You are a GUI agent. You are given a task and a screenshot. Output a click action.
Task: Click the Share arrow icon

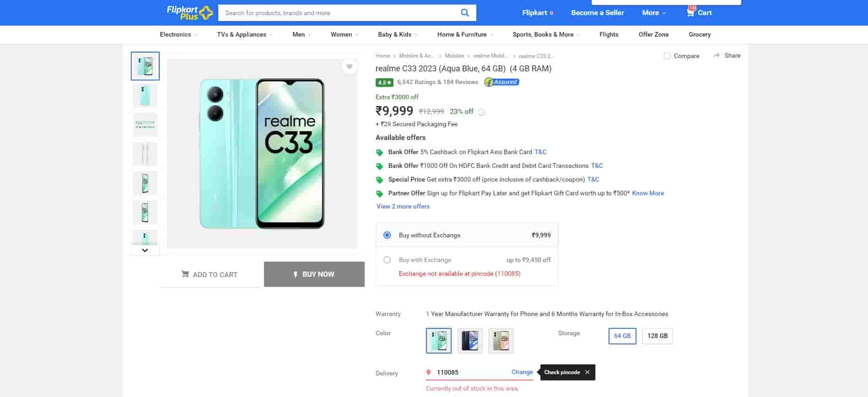(x=717, y=55)
